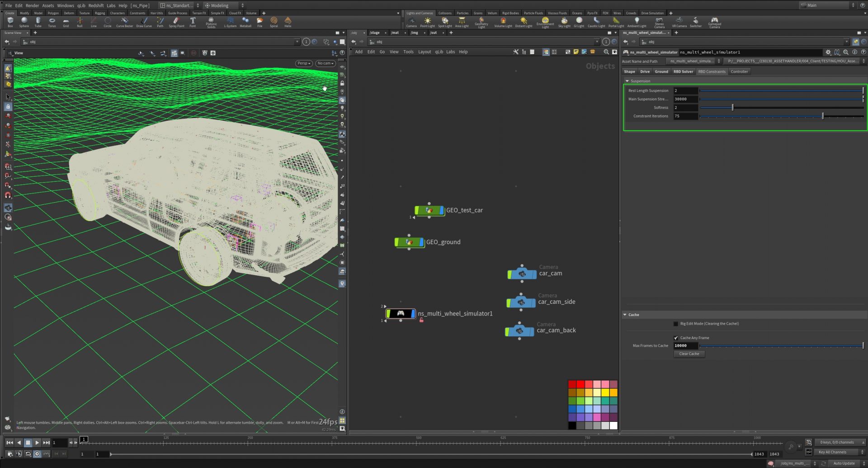Image resolution: width=868 pixels, height=468 pixels.
Task: Switch to the RBD Constraints tab
Action: click(712, 71)
